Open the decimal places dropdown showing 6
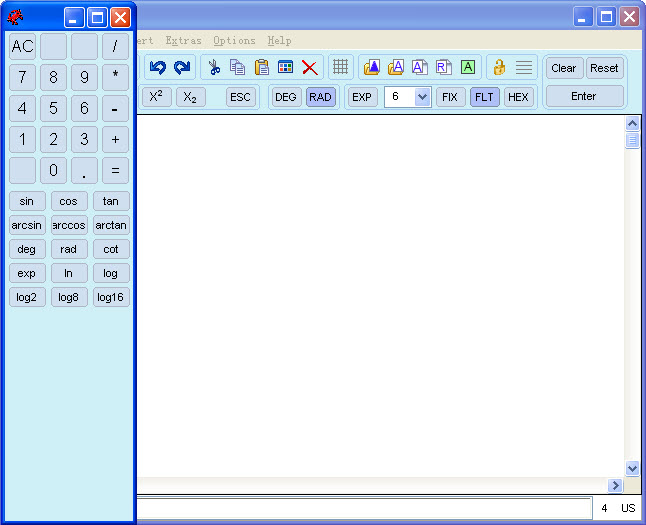 click(421, 97)
